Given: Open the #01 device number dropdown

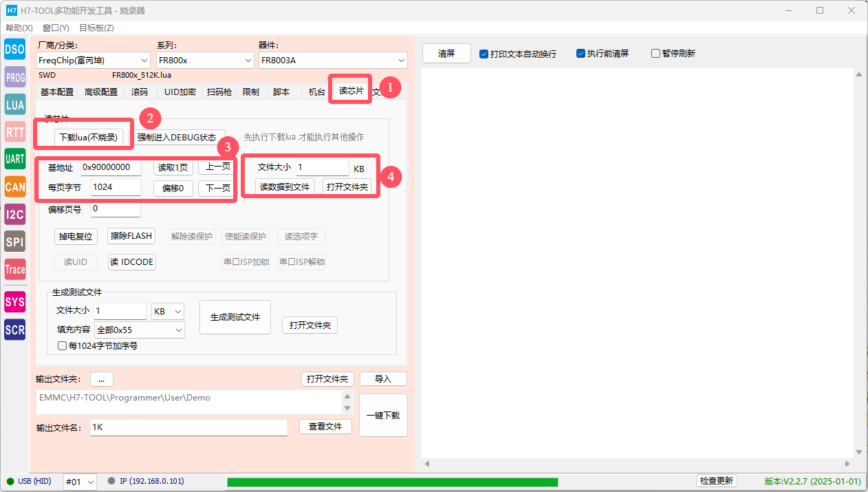Looking at the screenshot, I should tap(80, 482).
